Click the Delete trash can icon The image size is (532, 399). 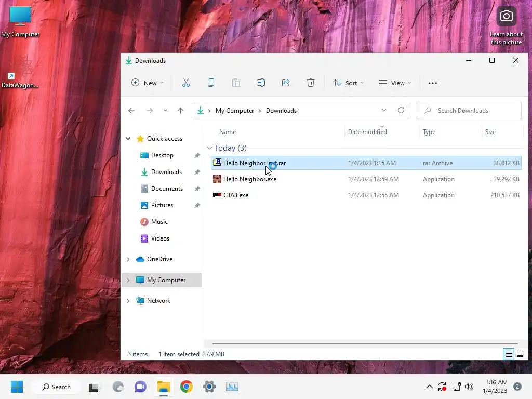(311, 83)
